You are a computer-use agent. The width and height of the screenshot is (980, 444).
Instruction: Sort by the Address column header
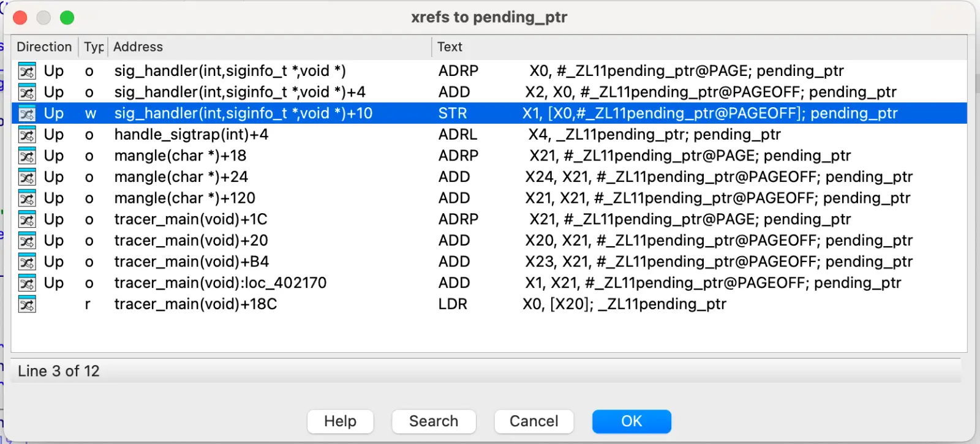pyautogui.click(x=138, y=47)
